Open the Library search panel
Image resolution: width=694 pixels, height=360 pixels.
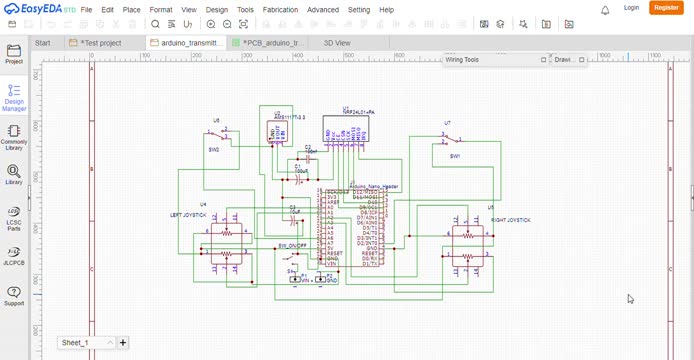(14, 174)
